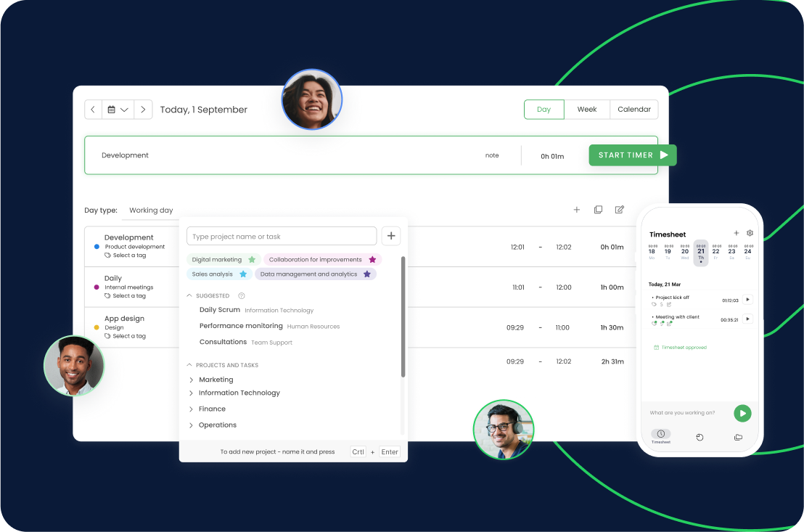This screenshot has height=532, width=804.
Task: Click the note icon under Project kick off
Action: (669, 304)
